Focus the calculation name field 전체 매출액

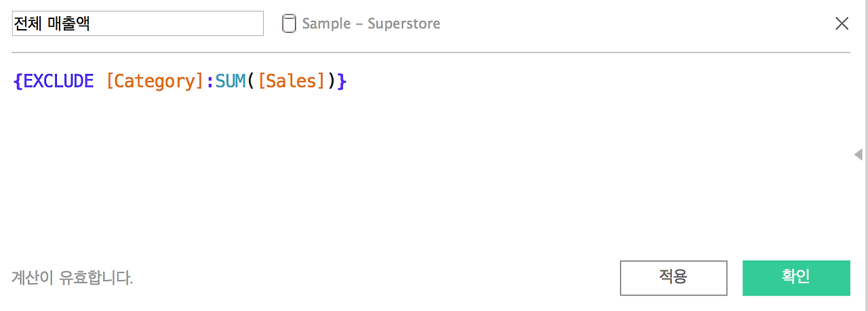pos(138,23)
